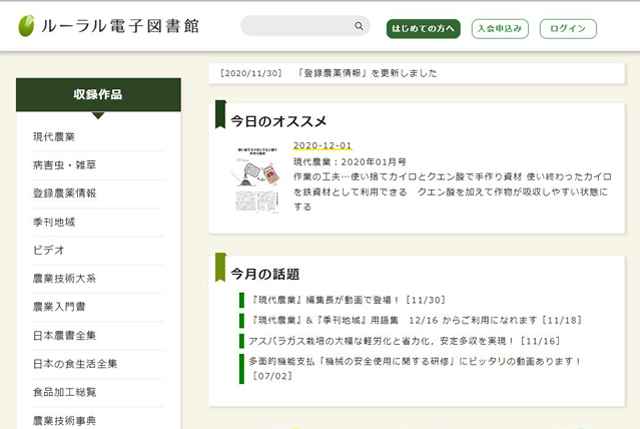Click inside the search input field
Screen dimensions: 640x429
[x=297, y=27]
